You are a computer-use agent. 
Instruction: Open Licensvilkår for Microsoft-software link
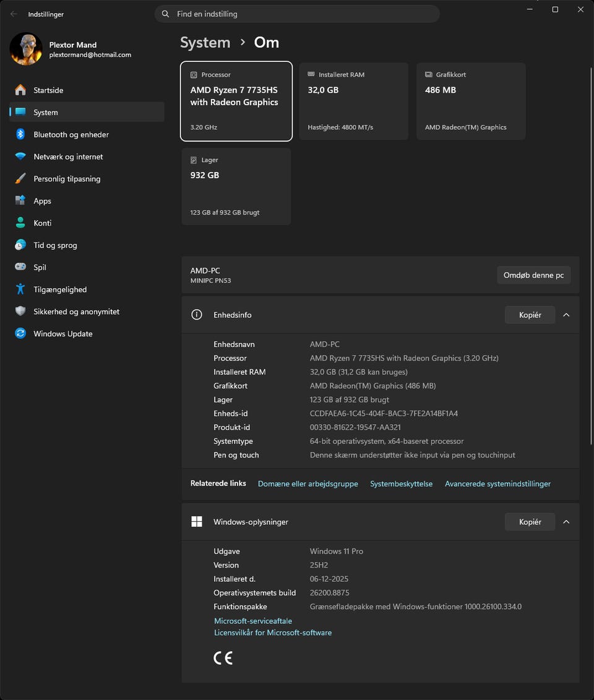tap(273, 632)
